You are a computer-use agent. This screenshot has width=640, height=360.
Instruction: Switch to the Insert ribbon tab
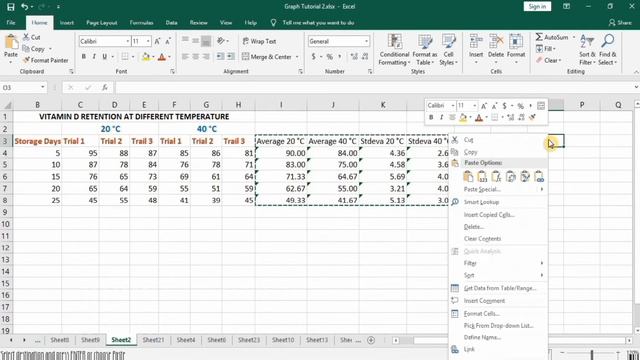67,23
